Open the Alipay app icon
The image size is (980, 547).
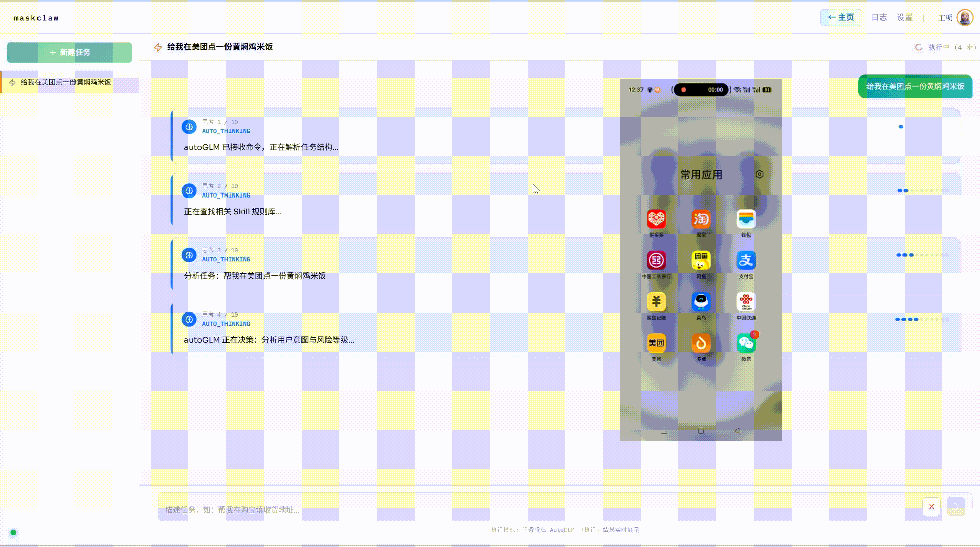click(x=746, y=261)
